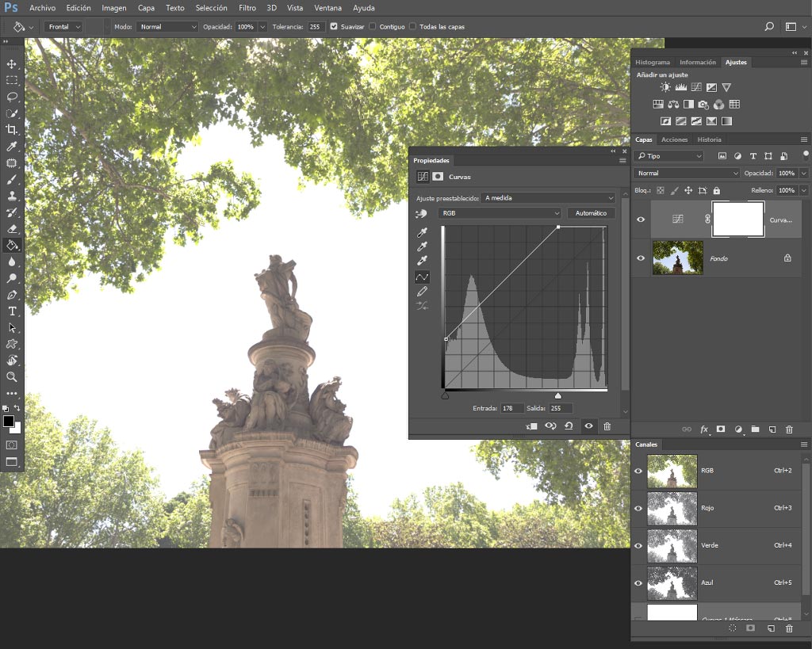Select the Clone Stamp tool
Image resolution: width=812 pixels, height=649 pixels.
[11, 196]
